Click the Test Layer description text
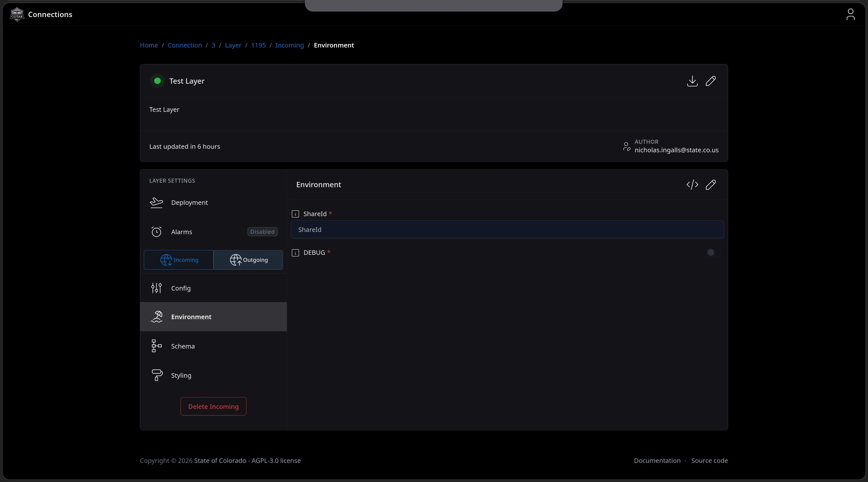The image size is (868, 482). (165, 110)
